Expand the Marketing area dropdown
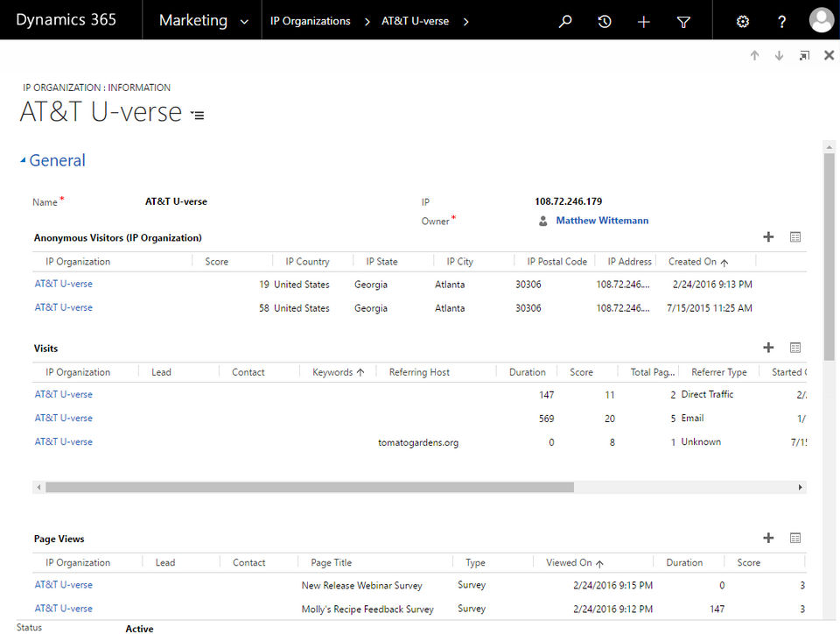This screenshot has height=634, width=840. click(x=244, y=22)
